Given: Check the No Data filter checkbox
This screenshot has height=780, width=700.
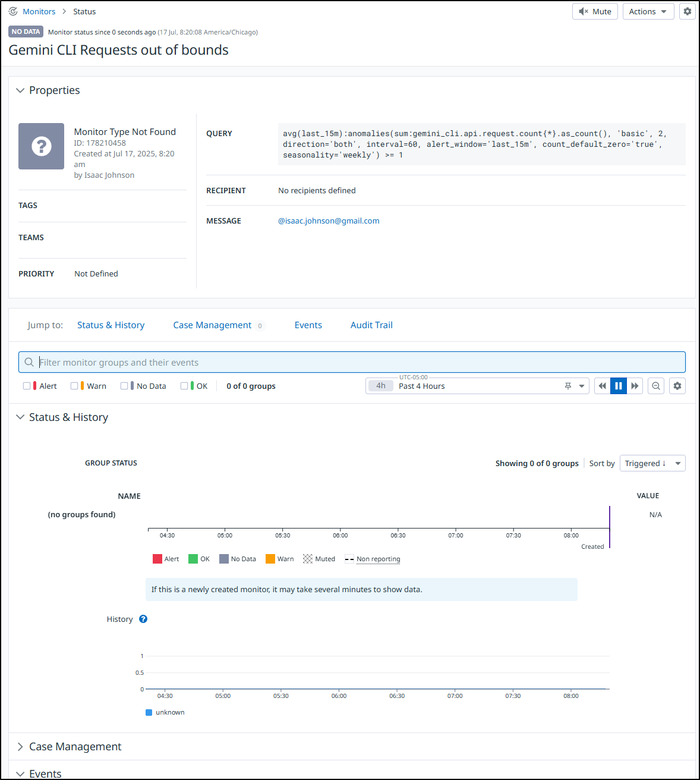Looking at the screenshot, I should point(124,386).
